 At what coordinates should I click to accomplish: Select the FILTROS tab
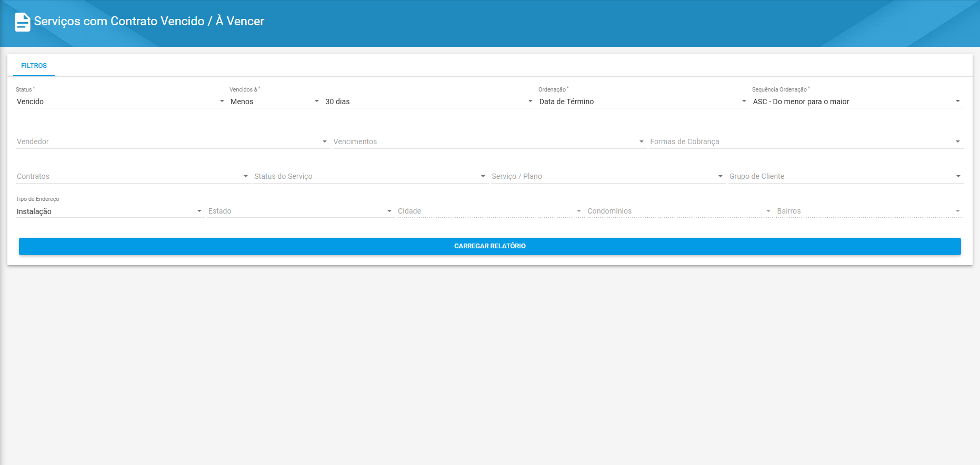coord(34,66)
